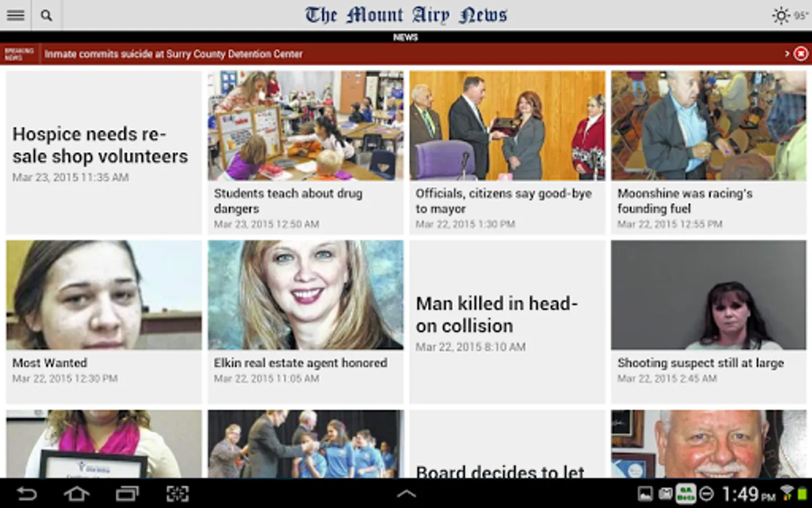The image size is (812, 508).
Task: Expand breaking news with arrow chevron
Action: (x=787, y=54)
